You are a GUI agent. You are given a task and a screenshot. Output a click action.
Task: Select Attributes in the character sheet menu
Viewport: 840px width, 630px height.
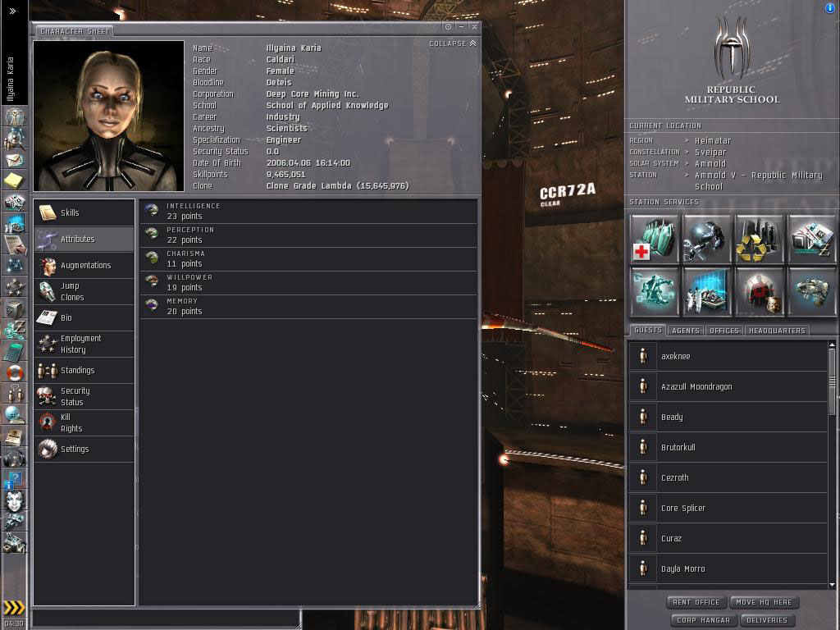click(x=84, y=239)
